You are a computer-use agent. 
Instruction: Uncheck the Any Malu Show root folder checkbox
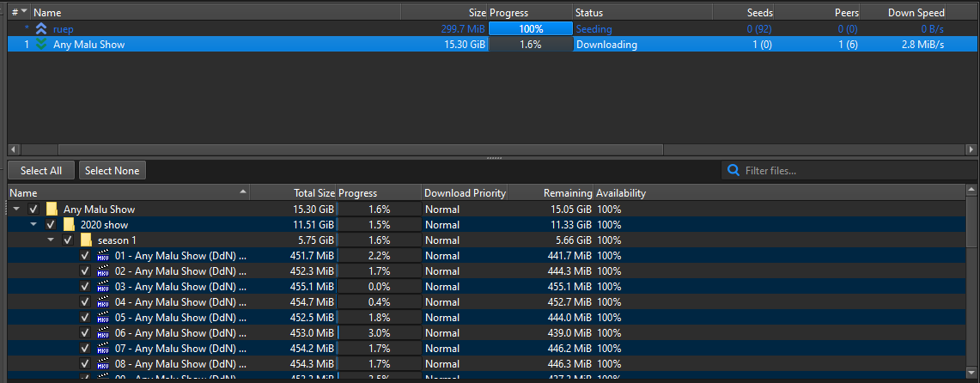(x=33, y=210)
